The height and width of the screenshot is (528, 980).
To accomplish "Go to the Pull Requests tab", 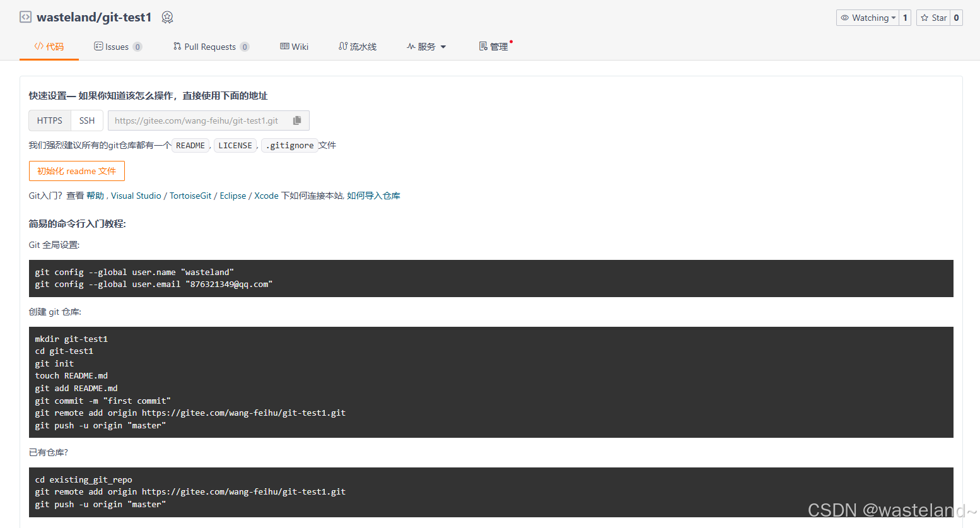I will 211,47.
